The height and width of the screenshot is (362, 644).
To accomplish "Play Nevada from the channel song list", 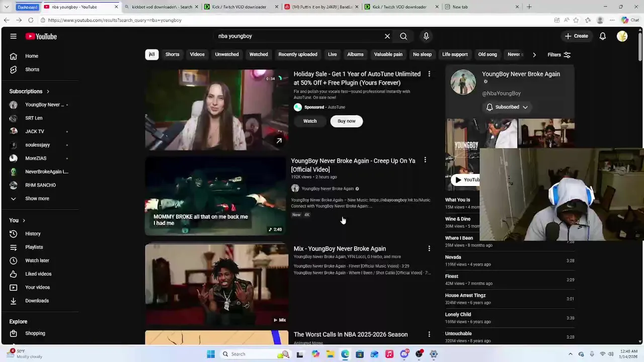I will point(509,260).
